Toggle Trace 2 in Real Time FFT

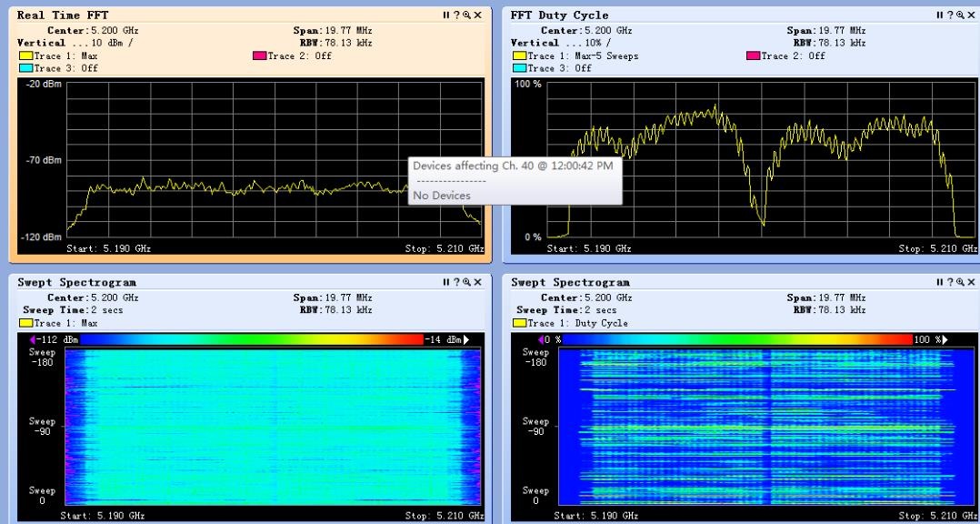(260, 55)
